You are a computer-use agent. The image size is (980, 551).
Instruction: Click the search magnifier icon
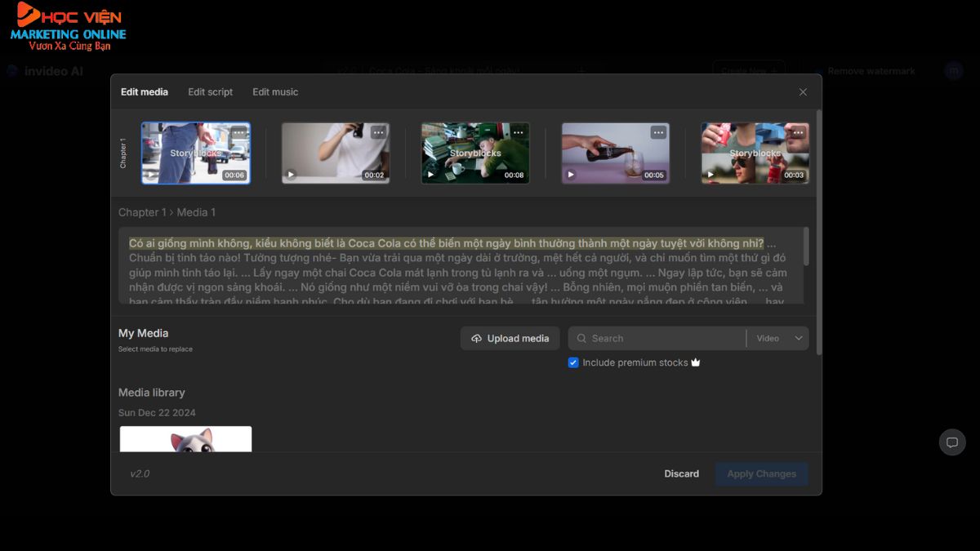[x=581, y=339]
